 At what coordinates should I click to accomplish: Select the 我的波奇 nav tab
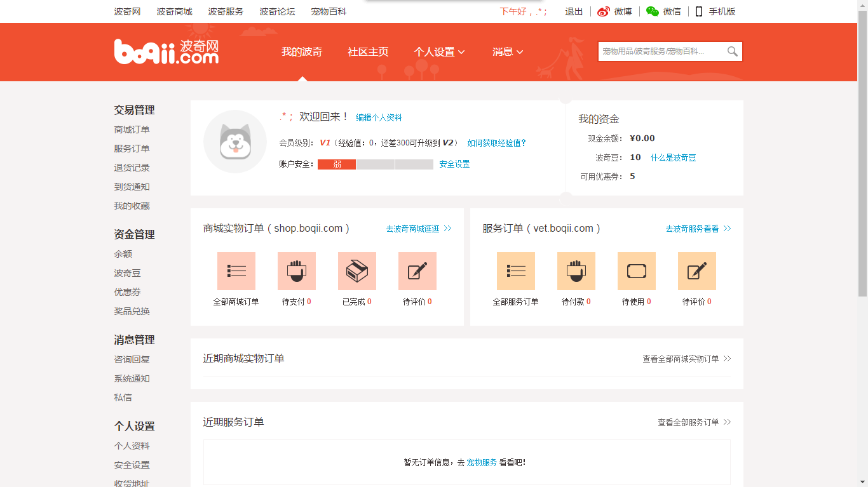pos(302,52)
